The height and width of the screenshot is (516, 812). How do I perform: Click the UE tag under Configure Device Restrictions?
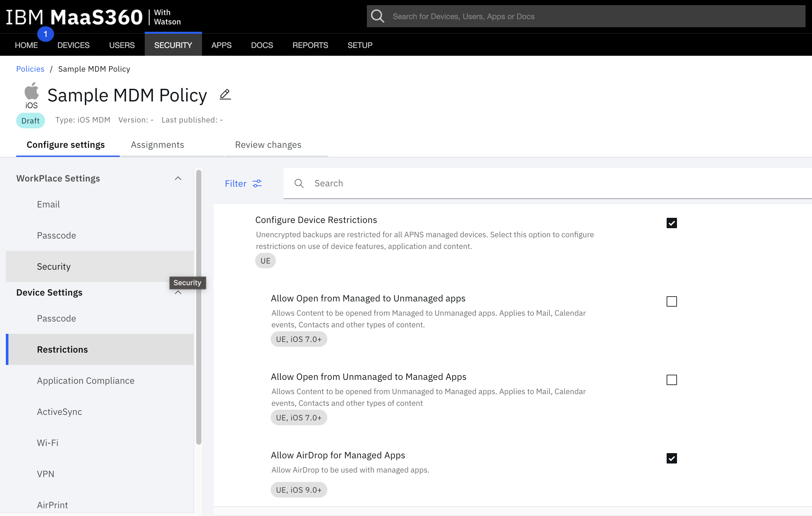coord(265,260)
